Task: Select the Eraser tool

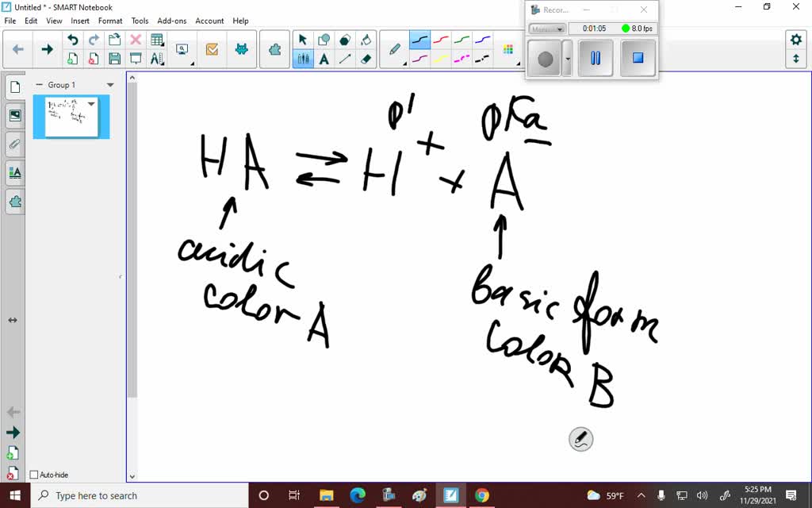Action: point(366,57)
